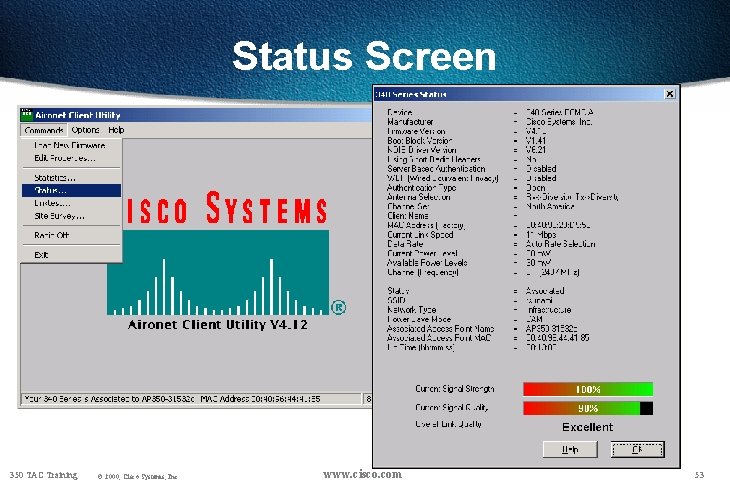
Task: Click the OK button in Status dialog
Action: pos(637,449)
